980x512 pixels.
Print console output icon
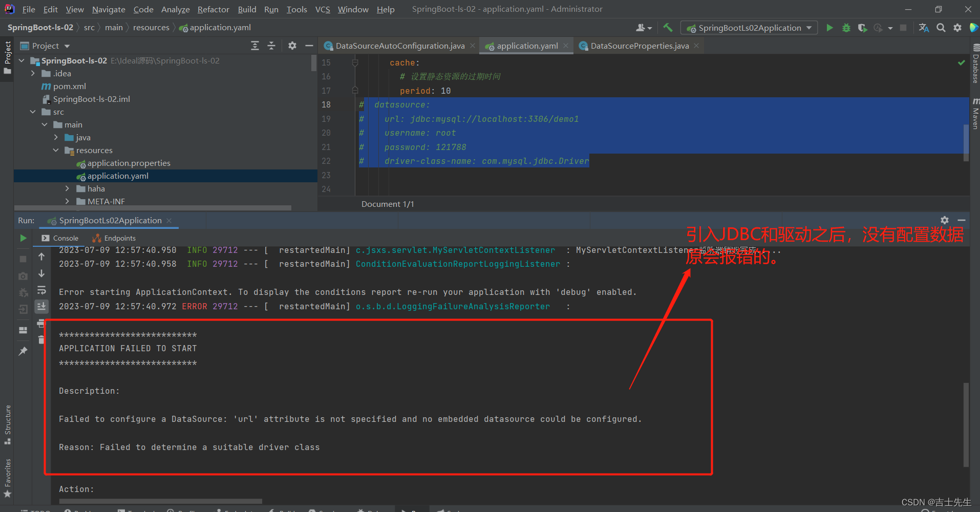[x=41, y=323]
